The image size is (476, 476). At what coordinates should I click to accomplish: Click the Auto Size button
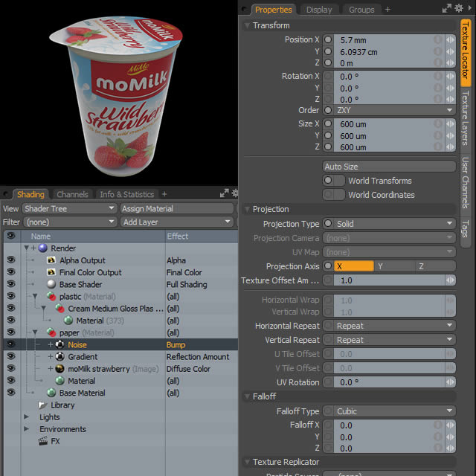pos(389,167)
